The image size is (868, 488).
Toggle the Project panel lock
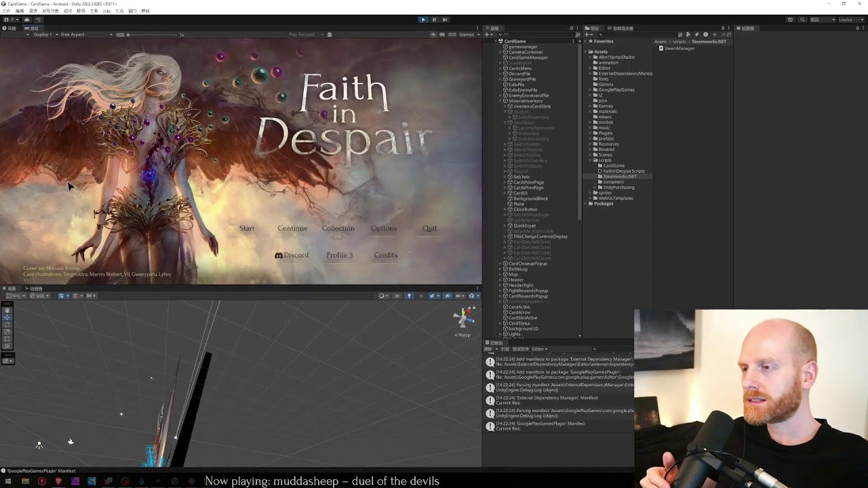pyautogui.click(x=723, y=28)
